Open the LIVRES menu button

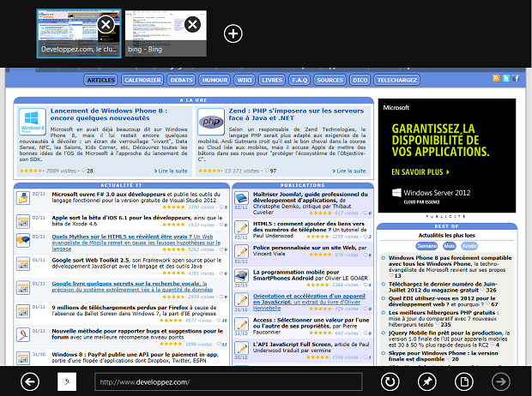(x=272, y=80)
